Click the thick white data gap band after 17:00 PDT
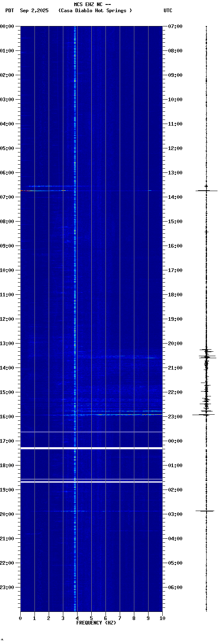The height and width of the screenshot is (644, 224). 91,448
